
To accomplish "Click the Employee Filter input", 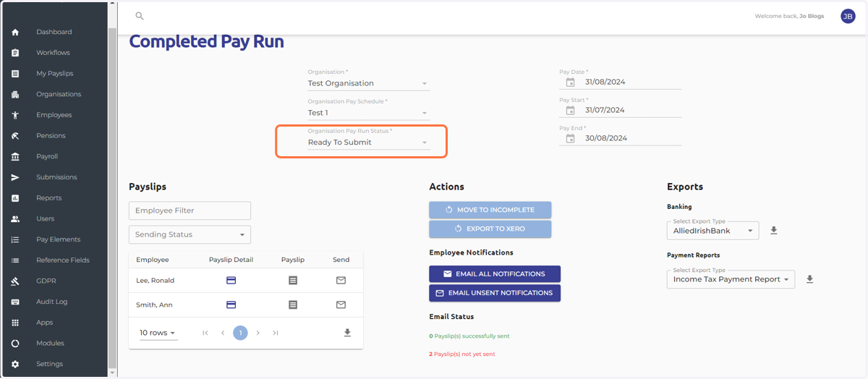I will (190, 210).
